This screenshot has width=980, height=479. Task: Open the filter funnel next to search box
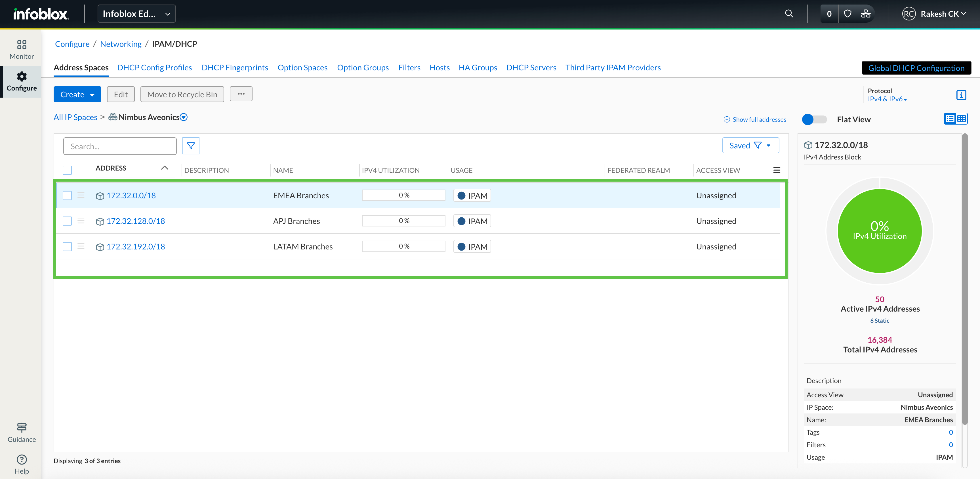[x=191, y=146]
